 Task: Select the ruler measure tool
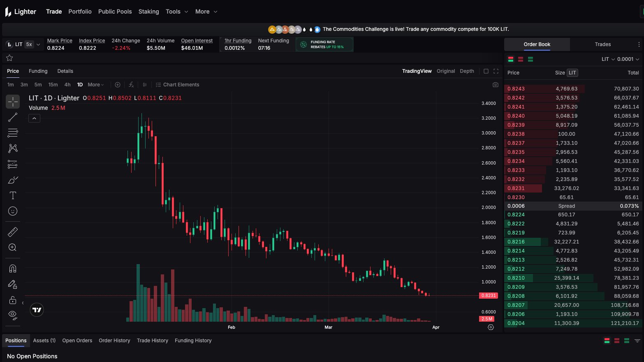(13, 232)
